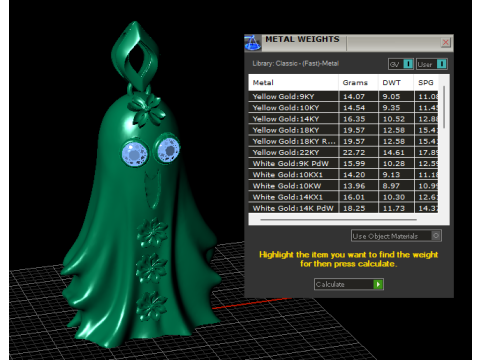
Task: Toggle the User library switch
Action: point(432,64)
